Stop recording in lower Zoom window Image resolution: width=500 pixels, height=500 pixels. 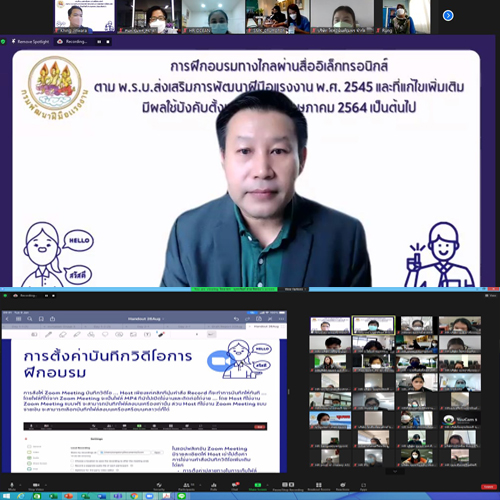53,296
